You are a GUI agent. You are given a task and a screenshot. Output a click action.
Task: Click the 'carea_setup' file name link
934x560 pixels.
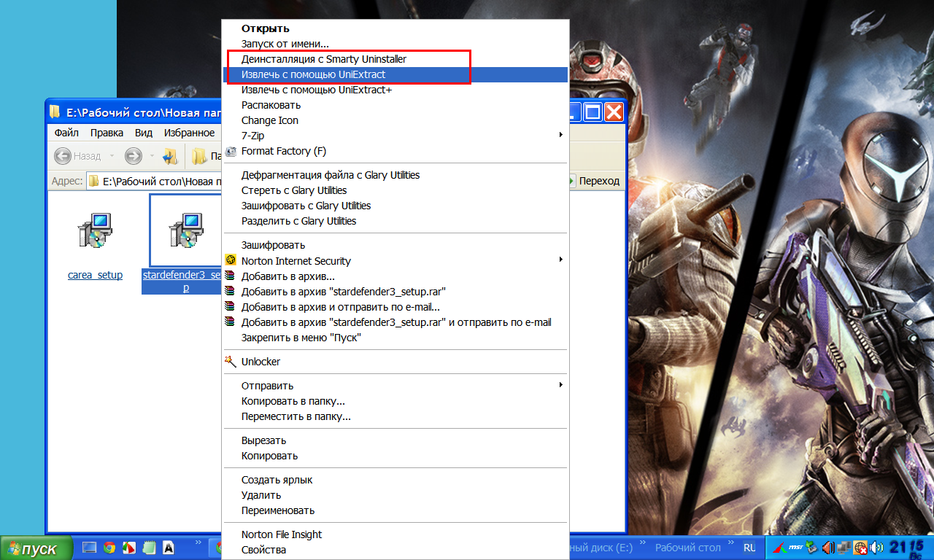pyautogui.click(x=95, y=275)
